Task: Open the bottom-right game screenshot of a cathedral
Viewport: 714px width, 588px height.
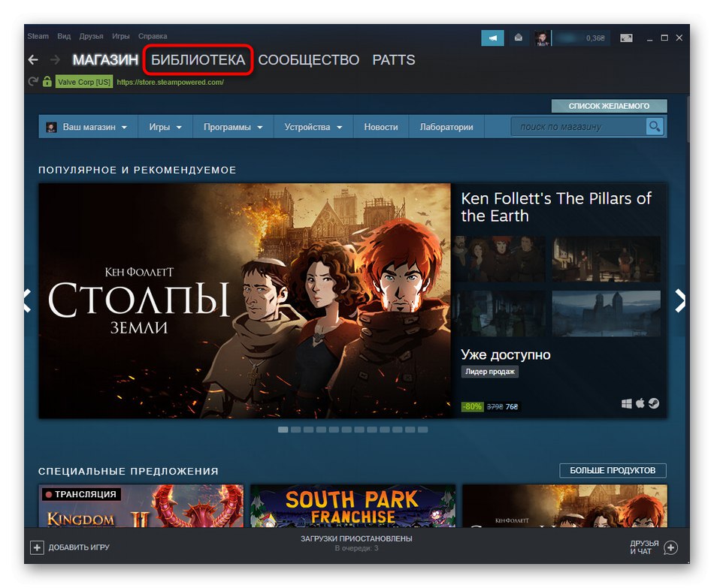Action: pyautogui.click(x=606, y=314)
